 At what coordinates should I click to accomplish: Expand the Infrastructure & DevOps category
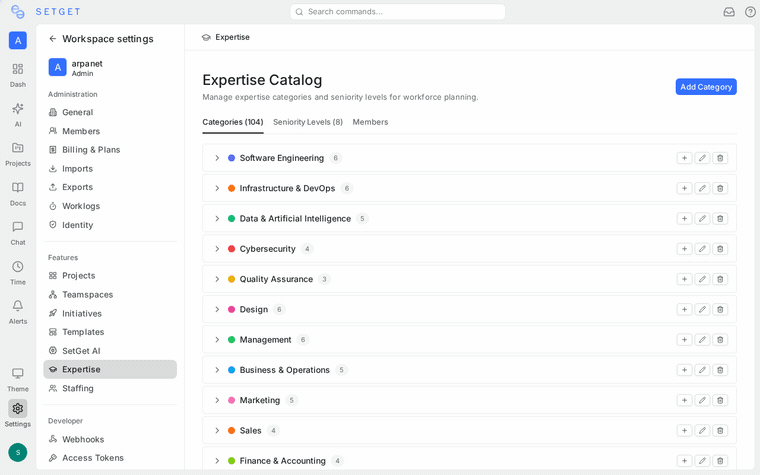pyautogui.click(x=217, y=188)
